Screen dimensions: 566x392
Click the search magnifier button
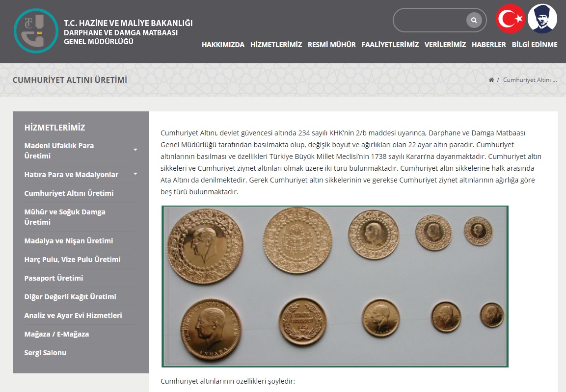click(x=474, y=20)
